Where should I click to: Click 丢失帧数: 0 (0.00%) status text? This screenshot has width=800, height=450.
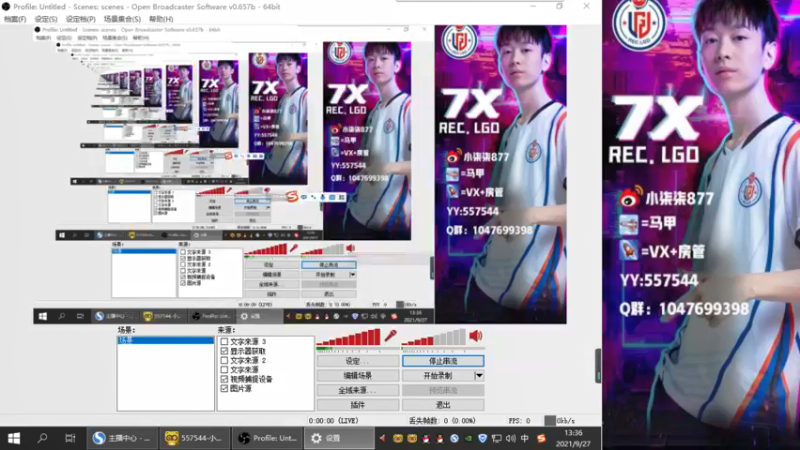[442, 420]
